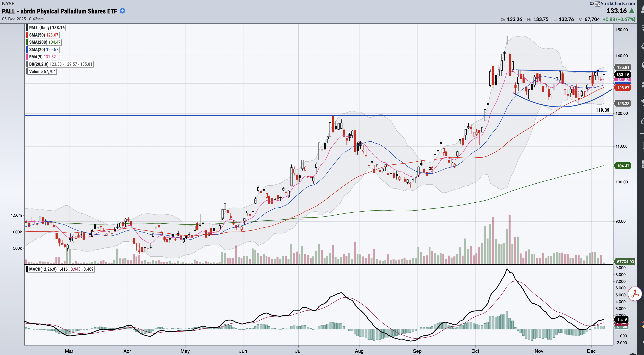Click the EMA(9) 131.52 legend entry
644x355 pixels.
(42, 57)
